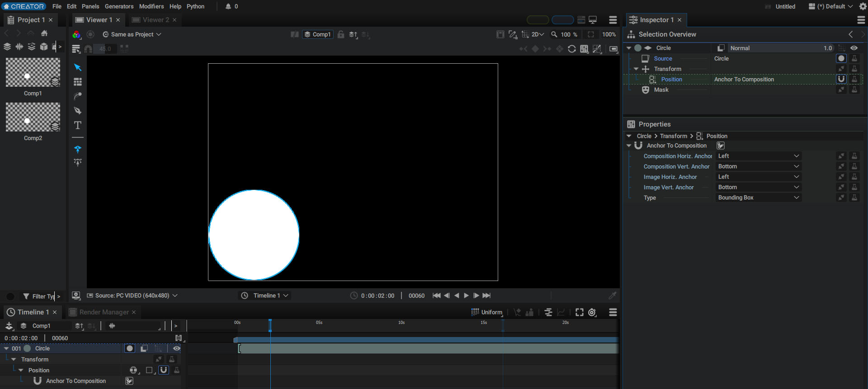Toggle the region frame icon beside 100%

591,34
